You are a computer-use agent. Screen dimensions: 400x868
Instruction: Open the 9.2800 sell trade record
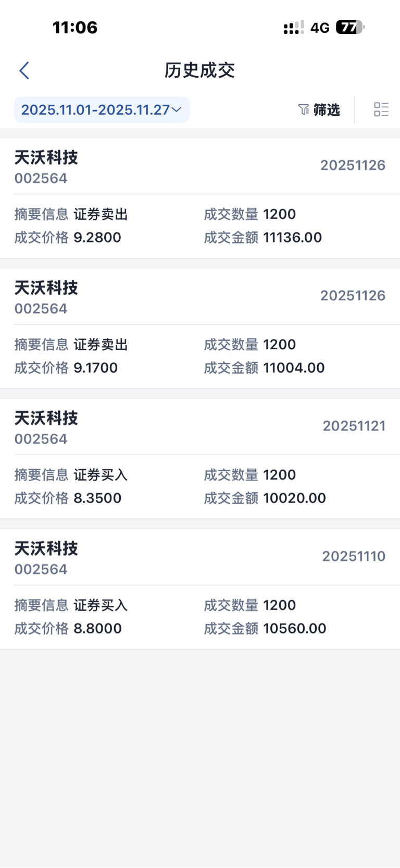[x=200, y=198]
